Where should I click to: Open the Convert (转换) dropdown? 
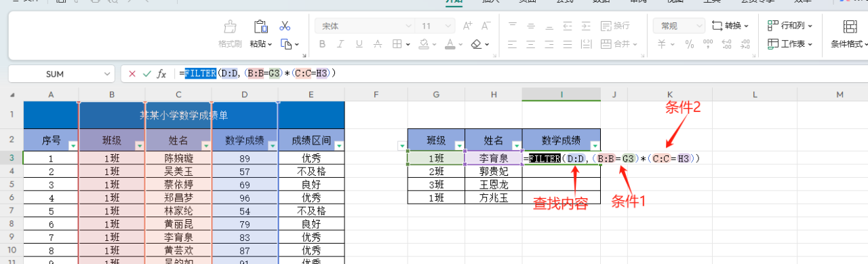click(730, 26)
